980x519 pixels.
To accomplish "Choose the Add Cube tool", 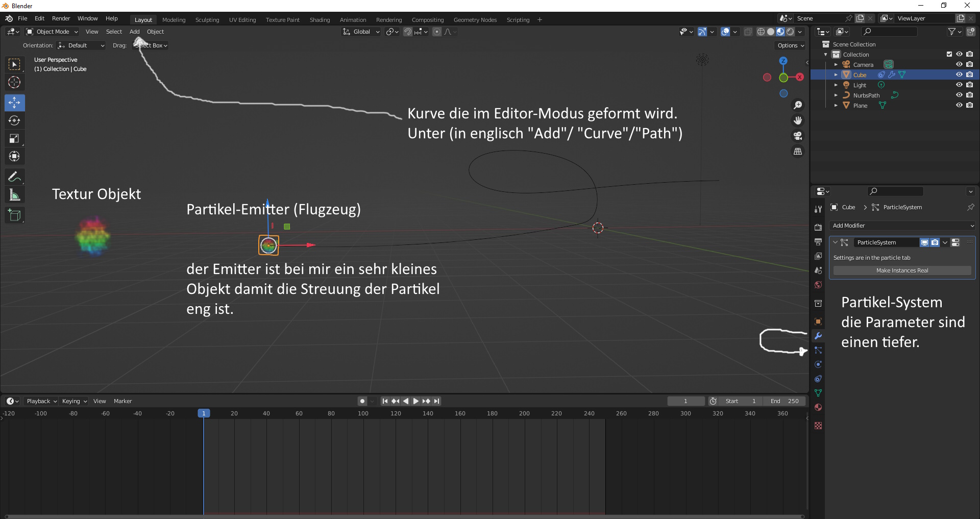I will tap(14, 215).
